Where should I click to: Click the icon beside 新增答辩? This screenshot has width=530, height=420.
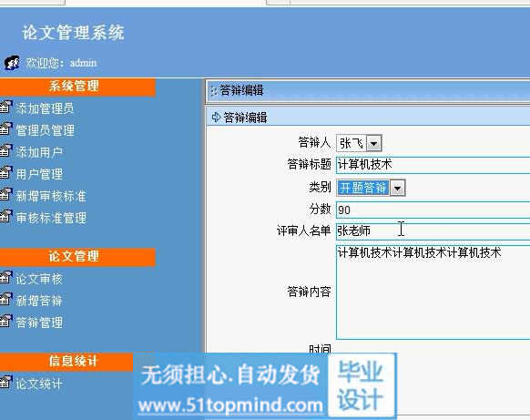pos(5,300)
